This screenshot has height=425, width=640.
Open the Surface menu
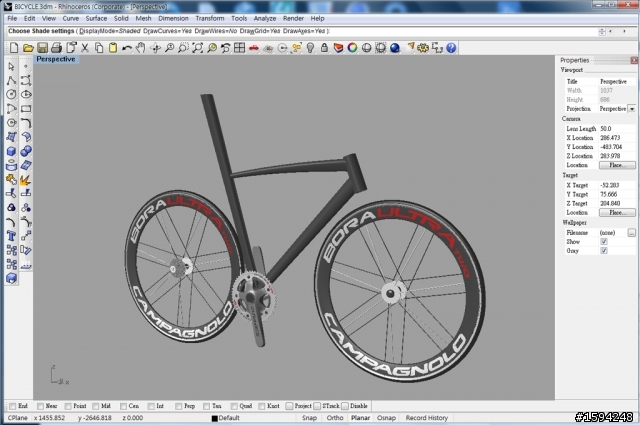pos(96,18)
